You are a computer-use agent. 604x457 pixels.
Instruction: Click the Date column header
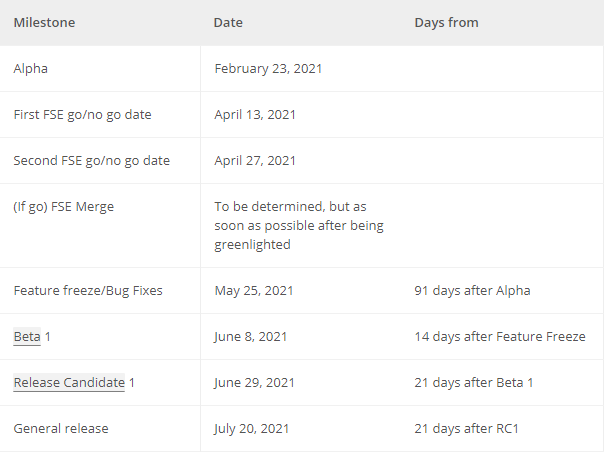click(228, 22)
